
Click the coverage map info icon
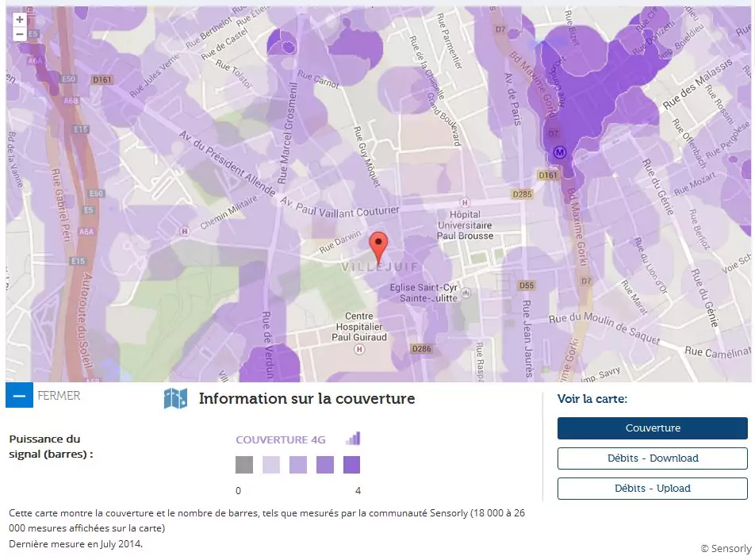pyautogui.click(x=175, y=398)
